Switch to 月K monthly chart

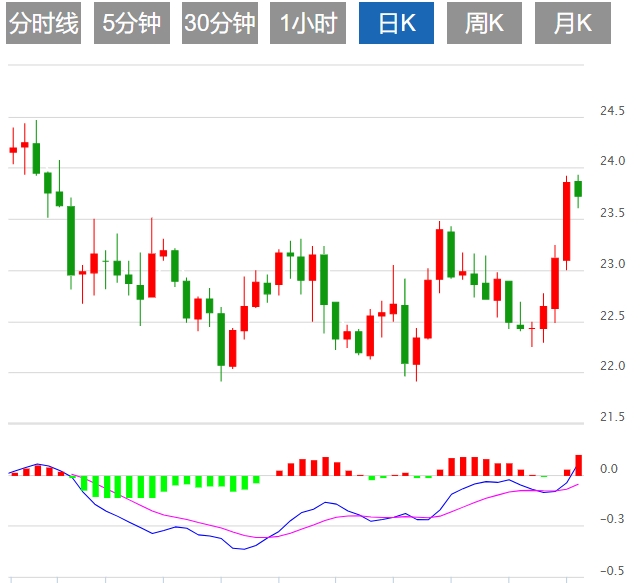coord(573,23)
